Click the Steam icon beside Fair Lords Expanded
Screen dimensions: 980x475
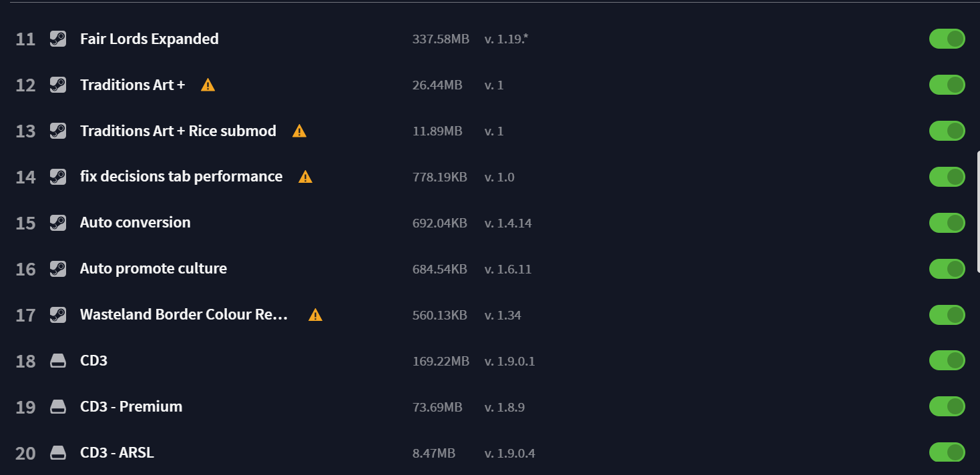tap(58, 39)
